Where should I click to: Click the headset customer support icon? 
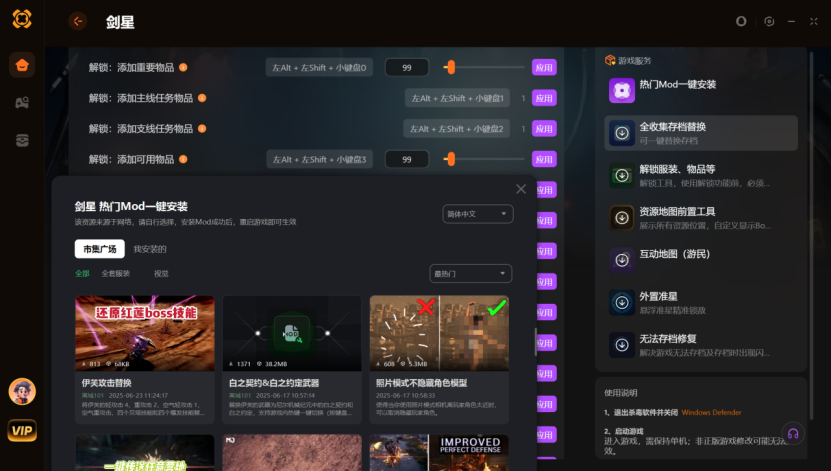[793, 434]
